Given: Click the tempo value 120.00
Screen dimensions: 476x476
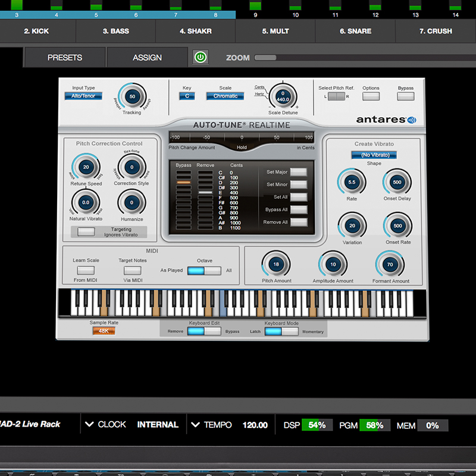Looking at the screenshot, I should pos(255,425).
